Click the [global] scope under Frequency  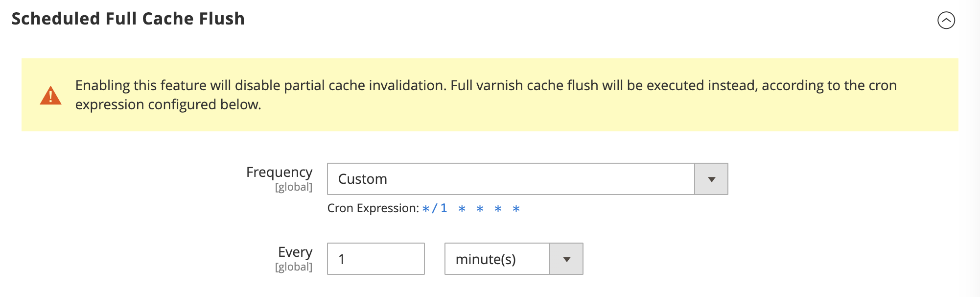[x=294, y=187]
